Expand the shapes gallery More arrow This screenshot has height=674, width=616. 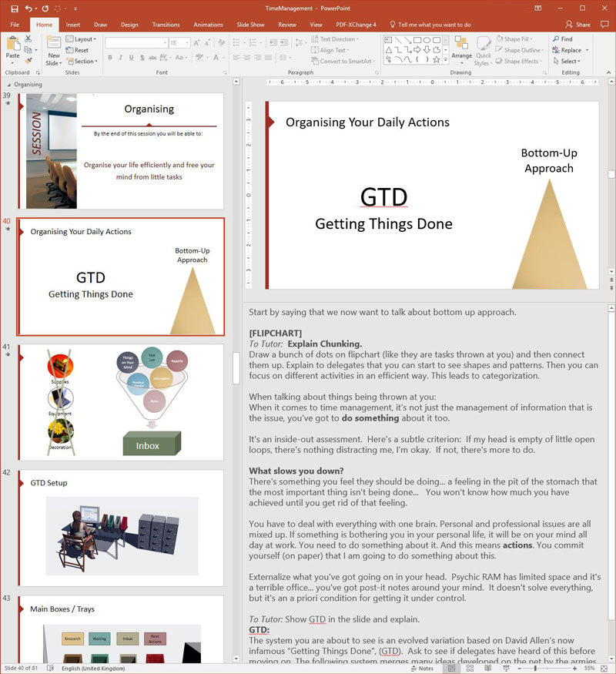coord(446,60)
